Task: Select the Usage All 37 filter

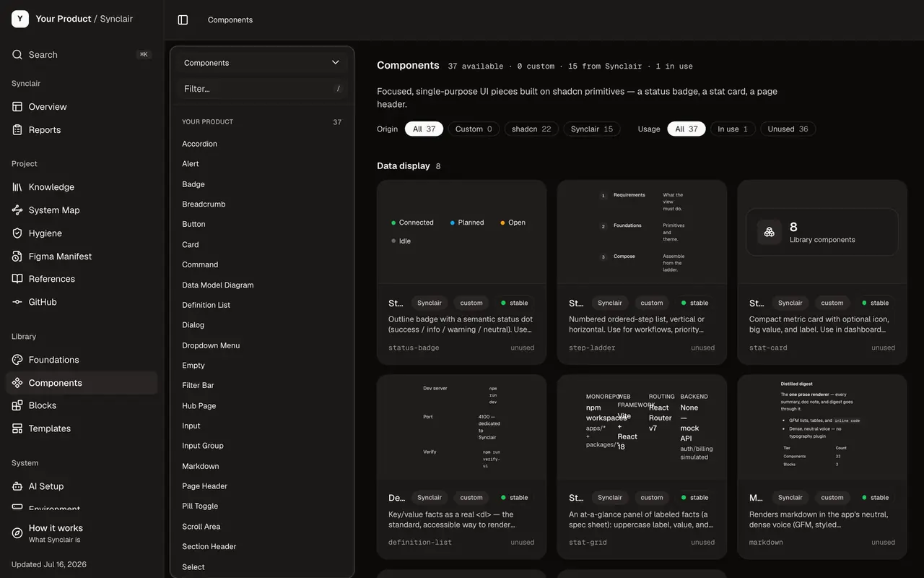Action: pos(687,129)
